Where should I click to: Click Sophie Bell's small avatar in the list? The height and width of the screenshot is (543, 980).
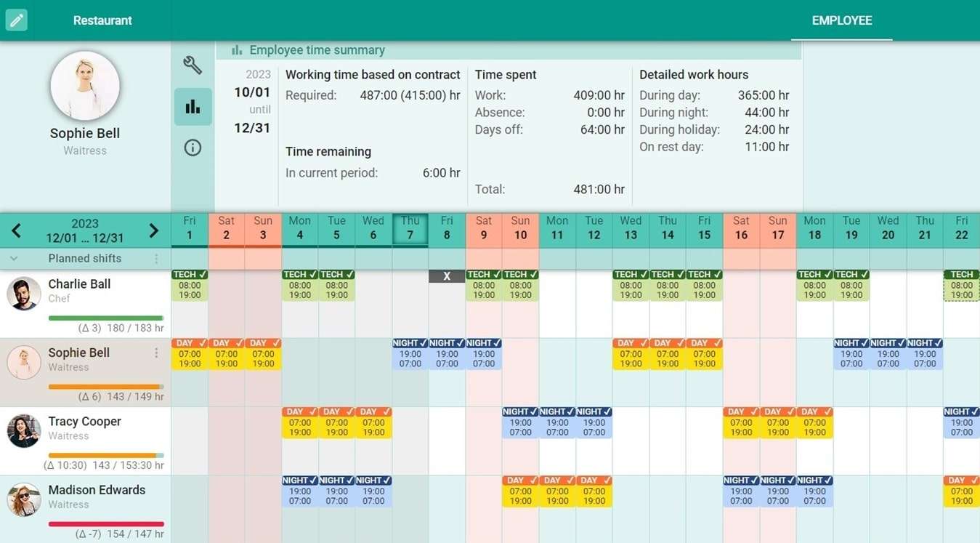[x=23, y=362]
